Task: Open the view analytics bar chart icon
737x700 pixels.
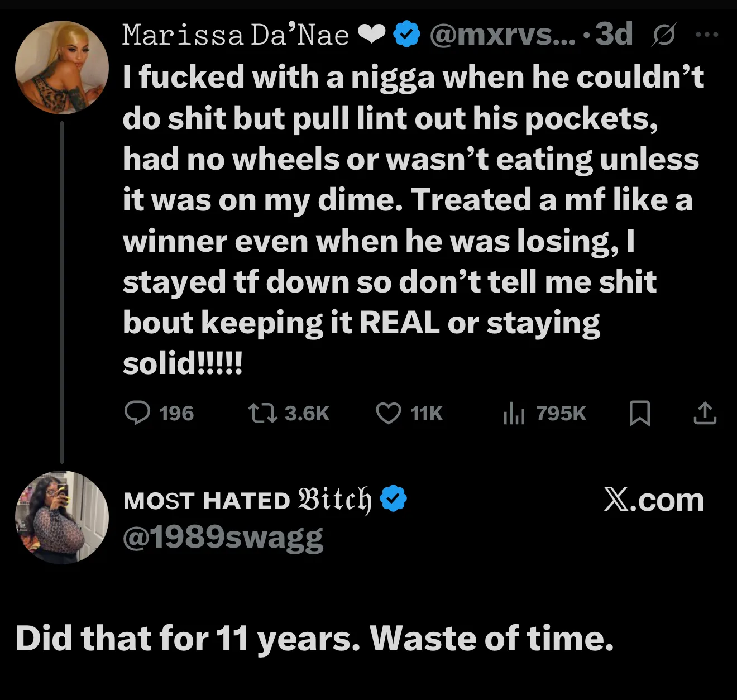Action: tap(514, 414)
